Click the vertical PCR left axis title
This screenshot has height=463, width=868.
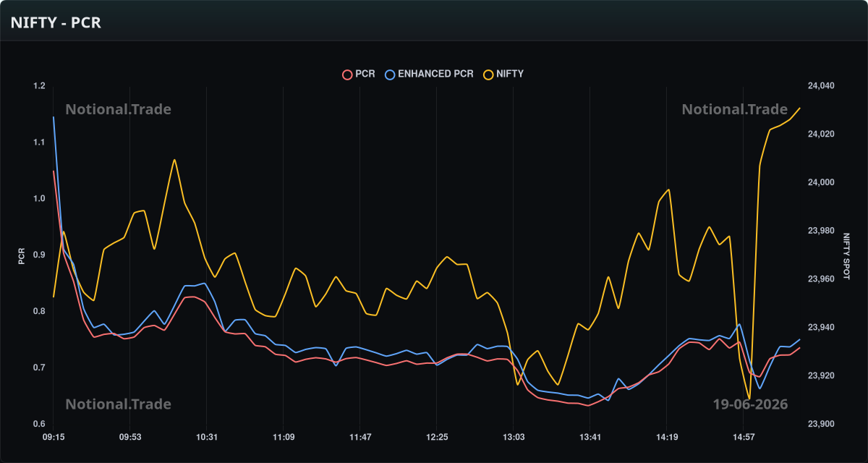(22, 255)
